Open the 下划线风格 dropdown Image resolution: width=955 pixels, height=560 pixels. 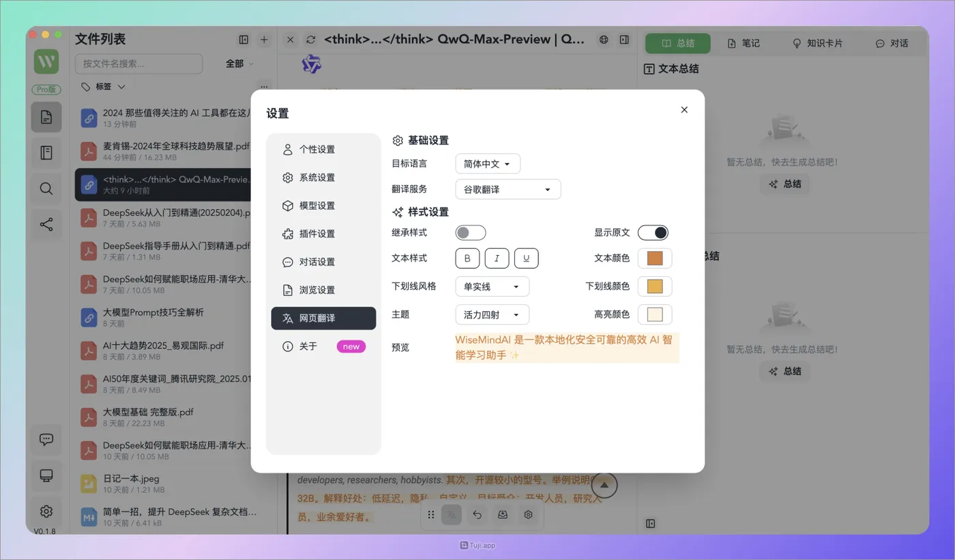tap(493, 286)
